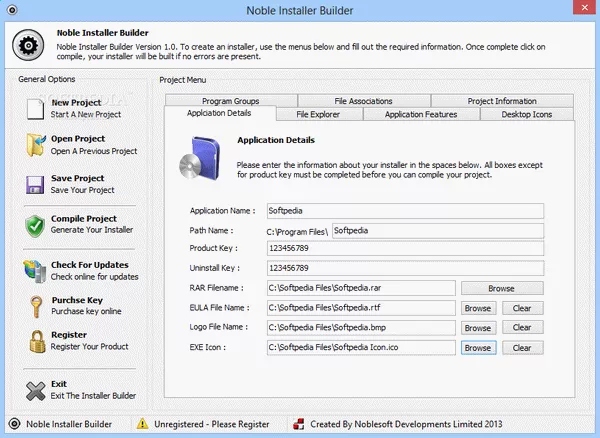
Task: Click the title bar application icon
Action: pyautogui.click(x=12, y=10)
